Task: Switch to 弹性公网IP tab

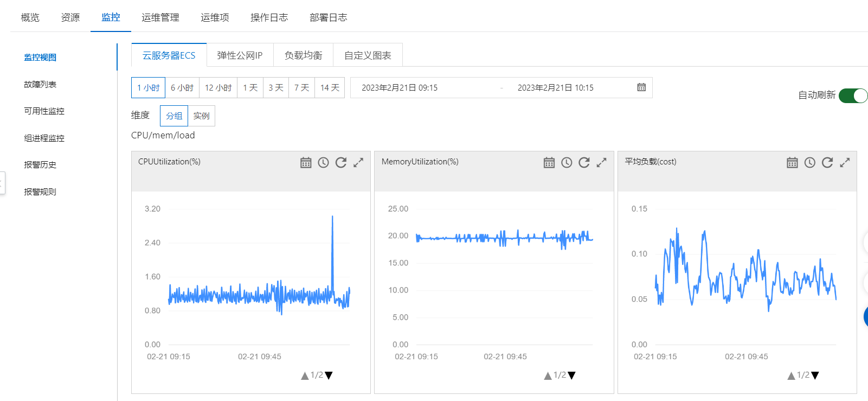Action: pos(240,55)
